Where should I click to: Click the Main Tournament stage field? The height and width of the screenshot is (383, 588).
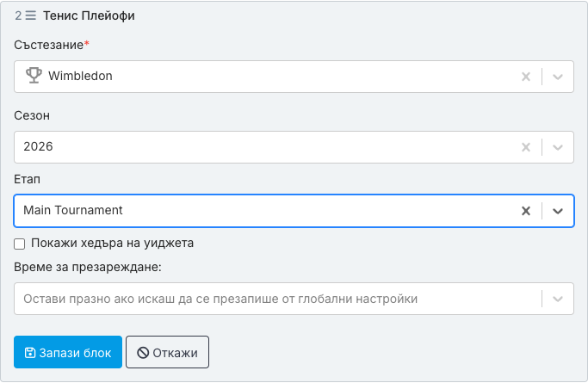click(294, 211)
